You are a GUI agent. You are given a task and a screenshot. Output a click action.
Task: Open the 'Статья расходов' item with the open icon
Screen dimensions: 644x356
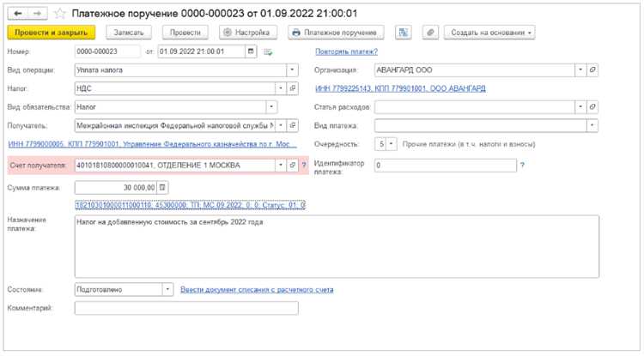592,107
